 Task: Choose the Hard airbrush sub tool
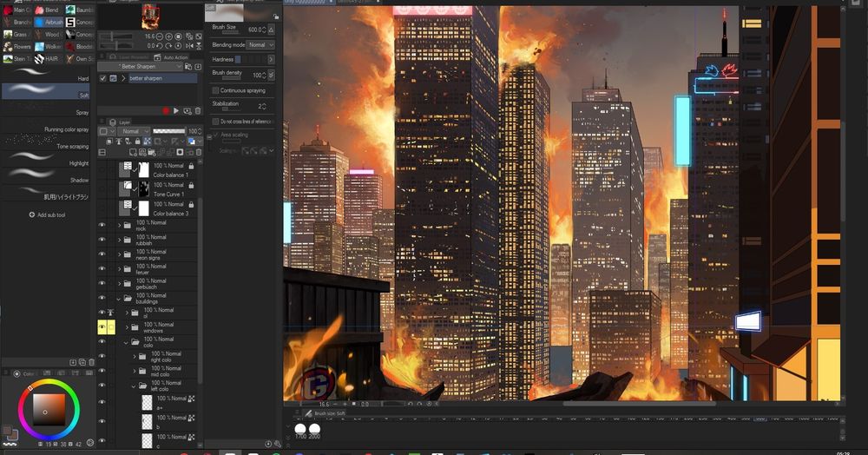(x=45, y=74)
